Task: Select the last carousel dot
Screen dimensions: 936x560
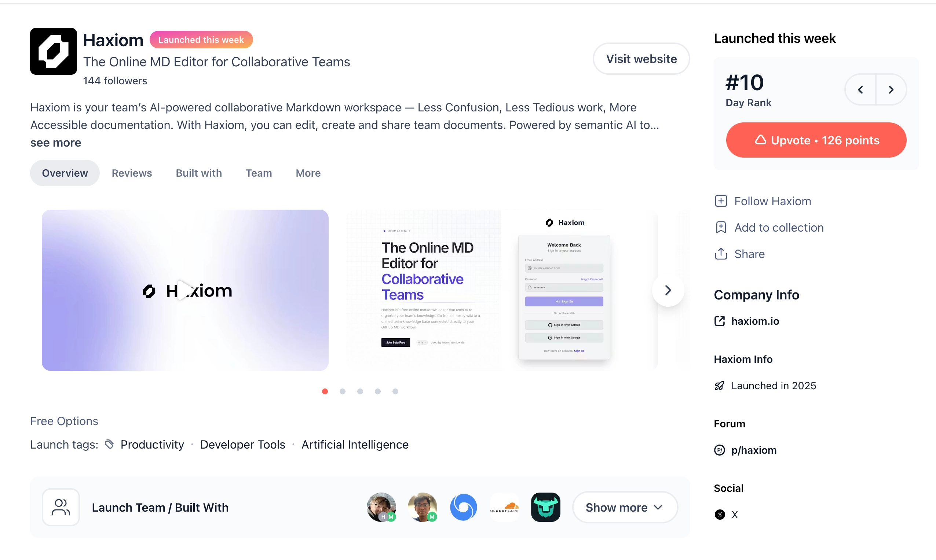Action: pyautogui.click(x=395, y=392)
